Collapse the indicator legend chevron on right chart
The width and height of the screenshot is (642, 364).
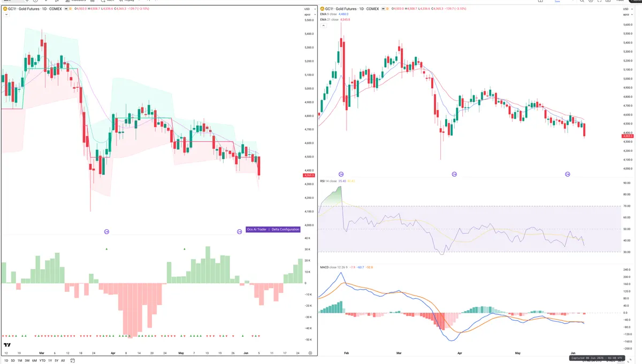point(323,25)
